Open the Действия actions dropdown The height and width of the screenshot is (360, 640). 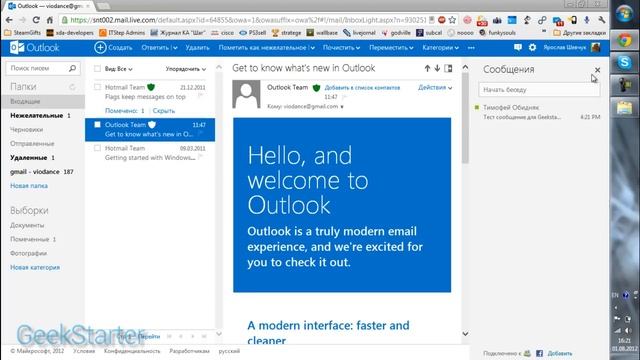pyautogui.click(x=435, y=87)
